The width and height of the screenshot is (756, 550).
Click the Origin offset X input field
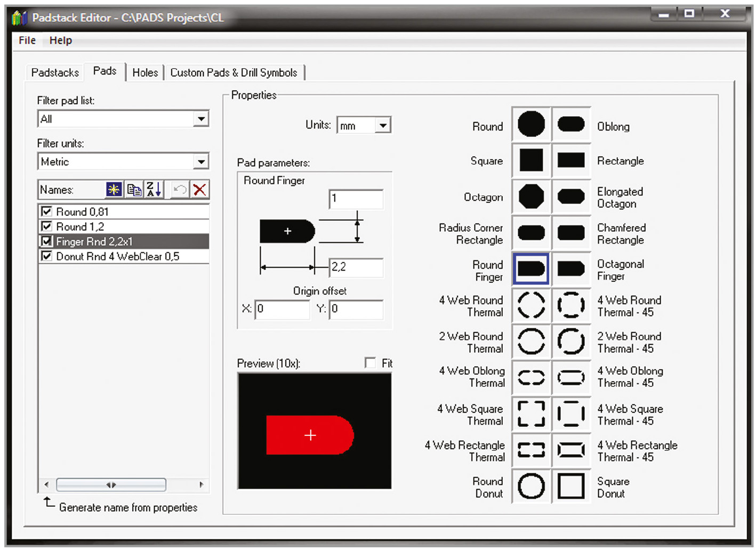pos(282,309)
